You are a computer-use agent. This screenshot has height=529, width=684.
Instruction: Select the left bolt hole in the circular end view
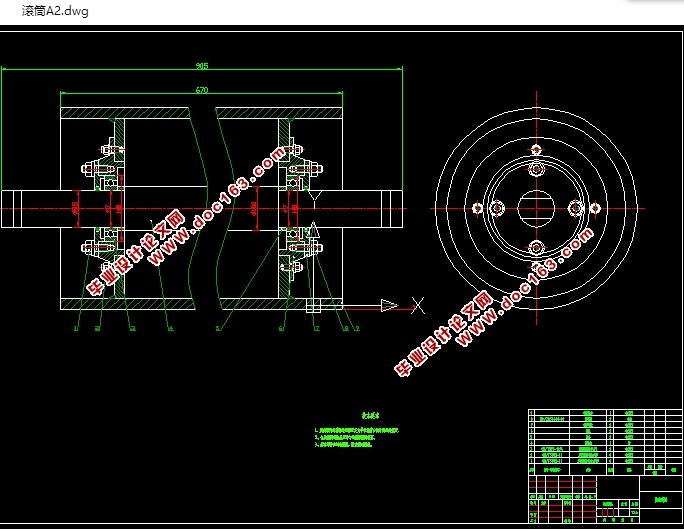click(x=478, y=208)
